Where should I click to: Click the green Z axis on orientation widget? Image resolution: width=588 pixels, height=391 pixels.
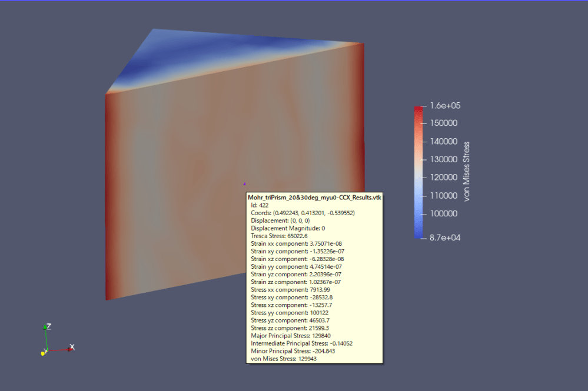[45, 335]
